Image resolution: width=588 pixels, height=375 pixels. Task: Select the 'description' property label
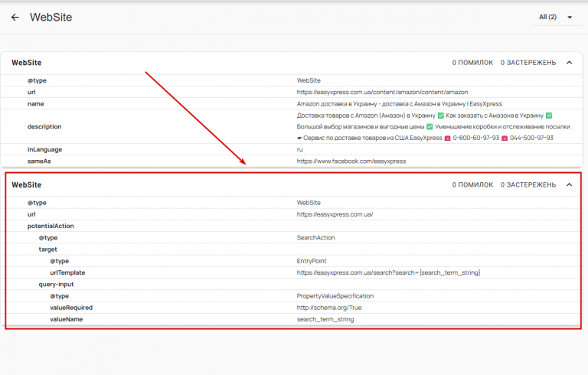tap(44, 127)
